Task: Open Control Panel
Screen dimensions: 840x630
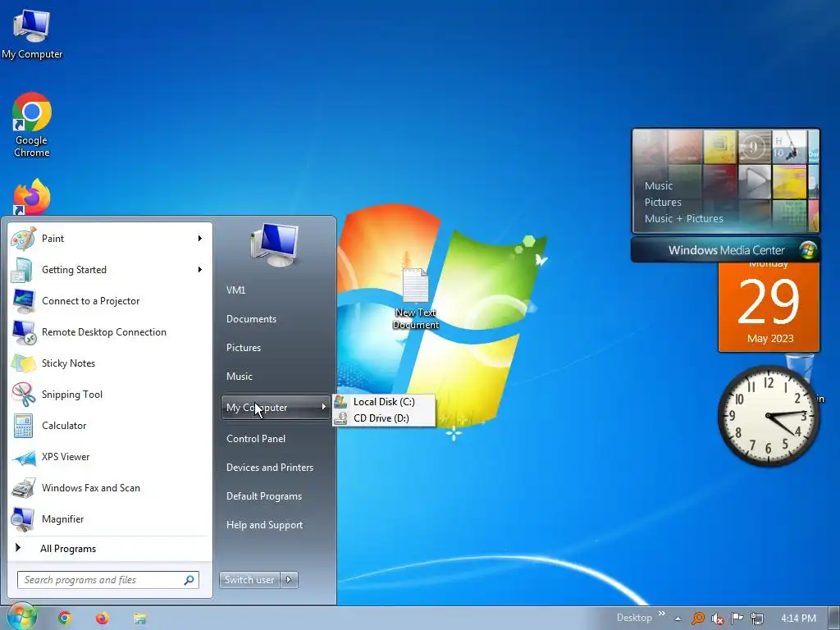Action: pos(256,439)
